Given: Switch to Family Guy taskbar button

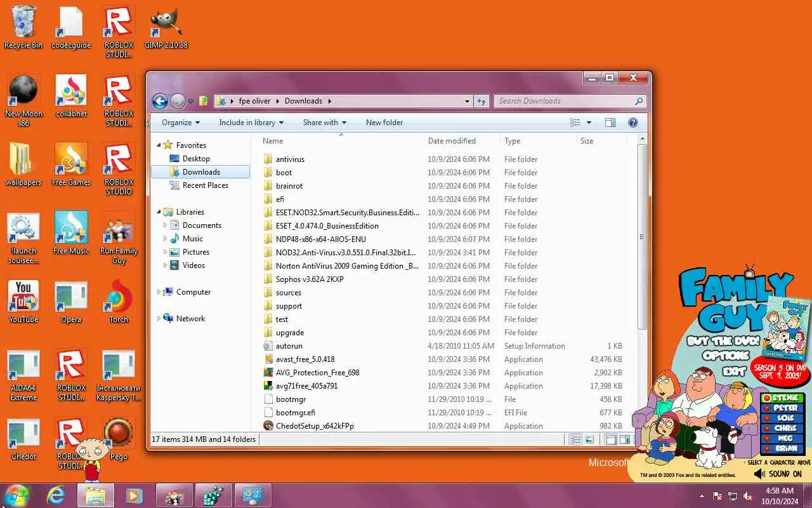Looking at the screenshot, I should 174,495.
